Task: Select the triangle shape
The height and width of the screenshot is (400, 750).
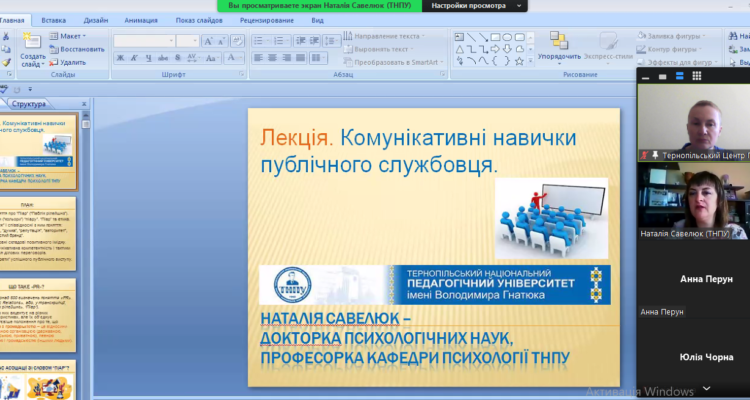Action: coord(459,49)
